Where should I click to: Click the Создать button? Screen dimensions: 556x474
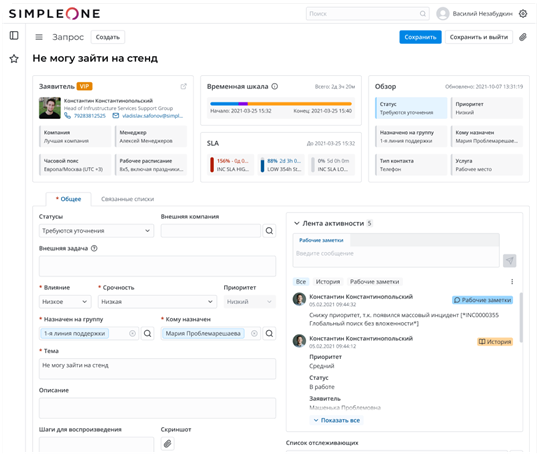click(x=108, y=37)
